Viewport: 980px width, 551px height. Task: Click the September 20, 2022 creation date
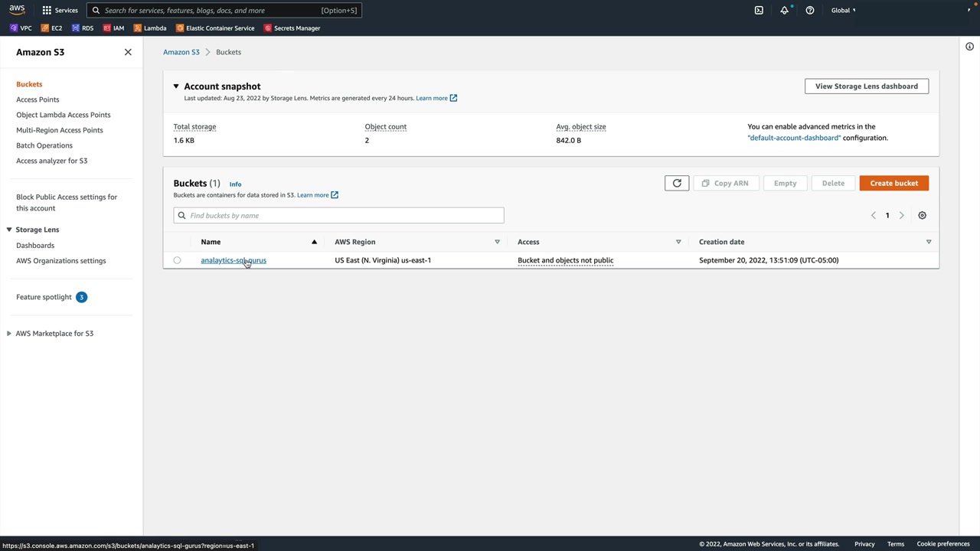[769, 260]
